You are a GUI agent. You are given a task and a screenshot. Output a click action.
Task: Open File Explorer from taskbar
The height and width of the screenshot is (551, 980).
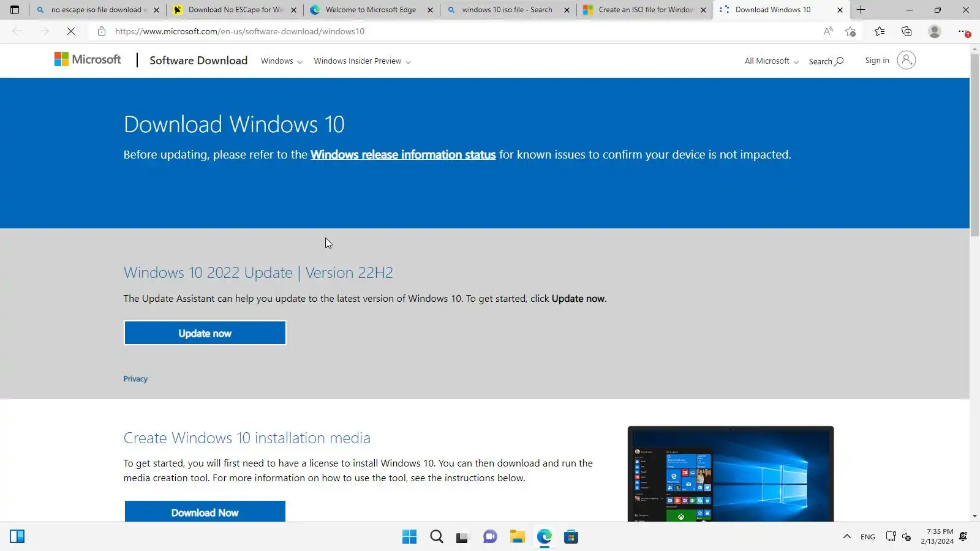pyautogui.click(x=518, y=537)
